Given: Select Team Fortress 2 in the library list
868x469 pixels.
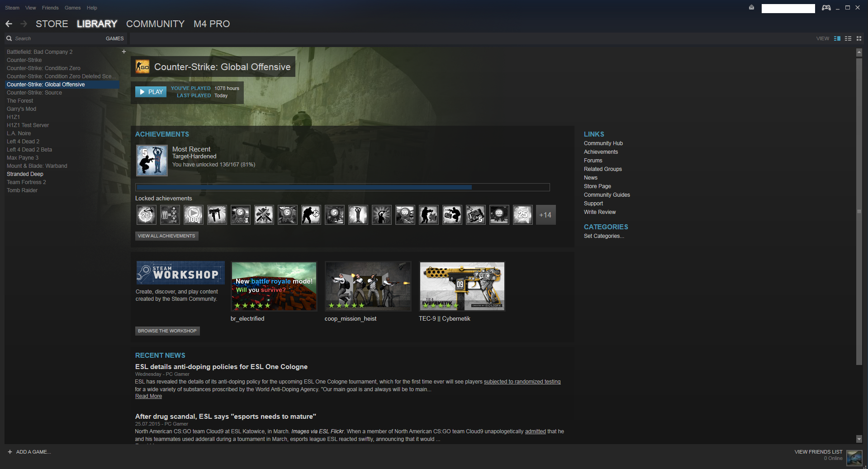Looking at the screenshot, I should pos(62,182).
